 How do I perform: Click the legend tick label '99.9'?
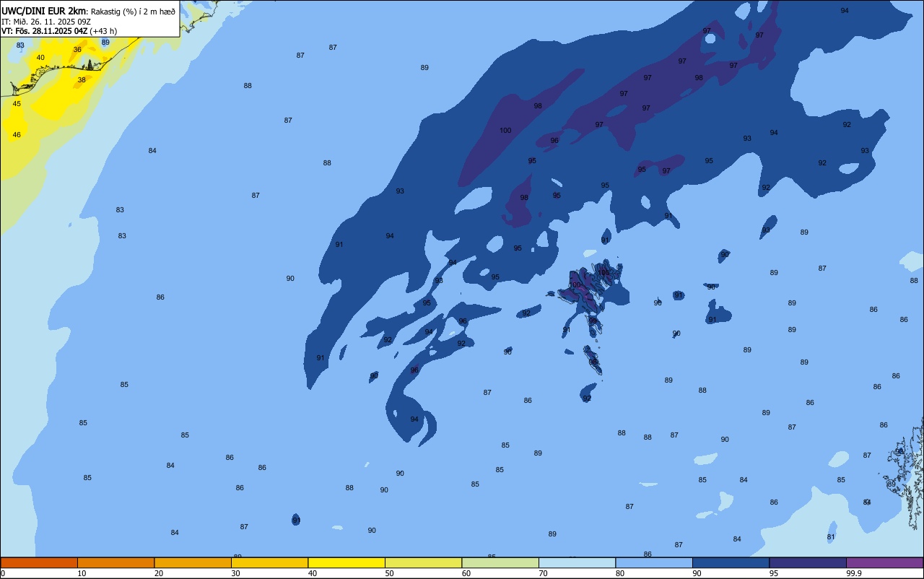855,573
